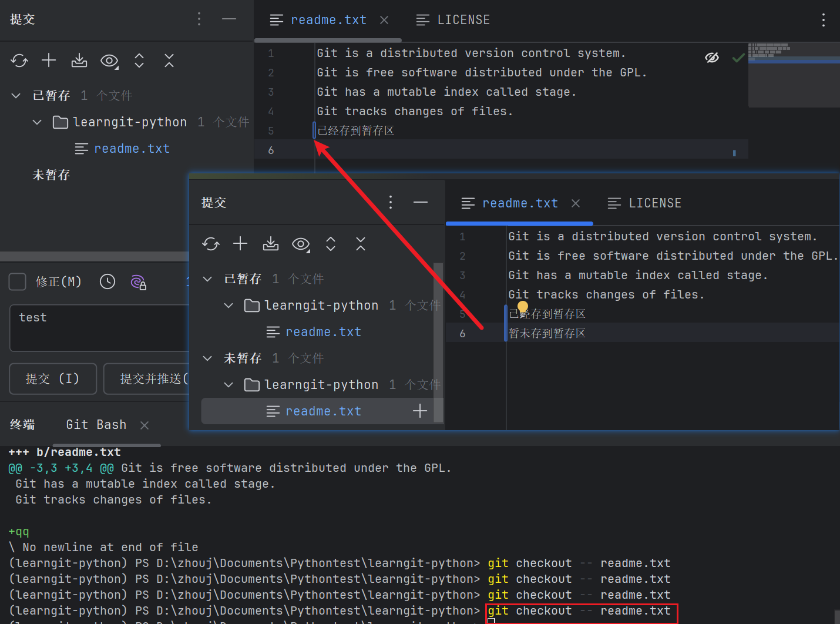Collapse 未暂存 group in front panel
840x624 pixels.
tap(207, 358)
